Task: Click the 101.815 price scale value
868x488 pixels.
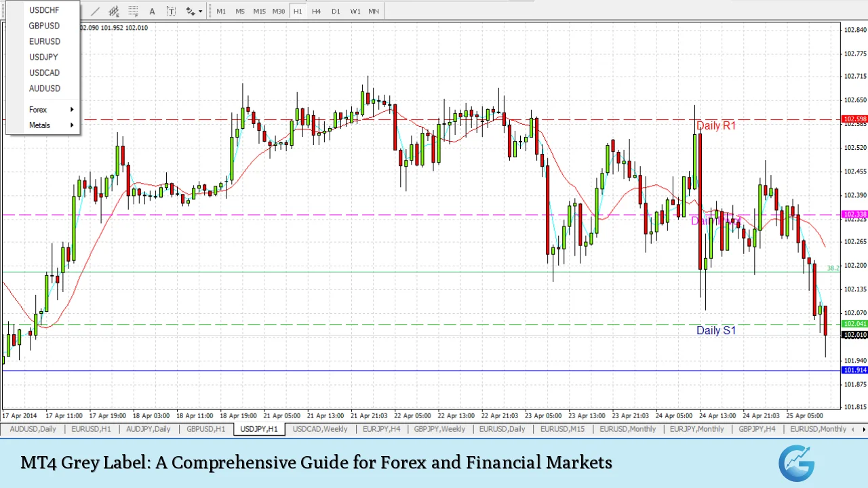Action: tap(855, 407)
